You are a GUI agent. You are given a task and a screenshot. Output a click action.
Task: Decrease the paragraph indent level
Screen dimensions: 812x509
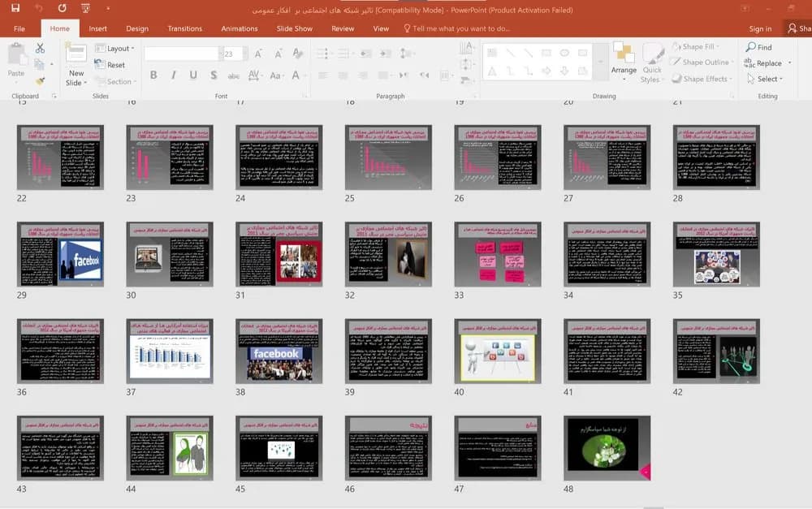[365, 54]
